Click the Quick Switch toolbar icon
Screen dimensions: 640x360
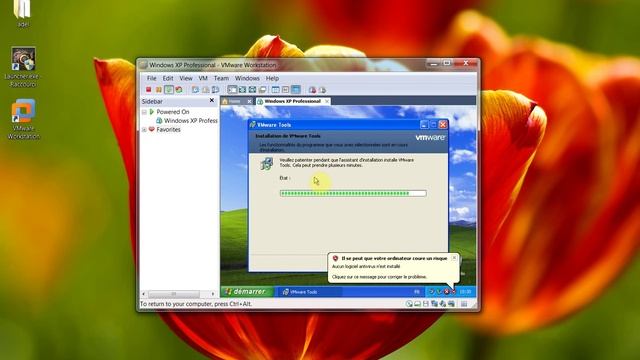click(x=242, y=90)
